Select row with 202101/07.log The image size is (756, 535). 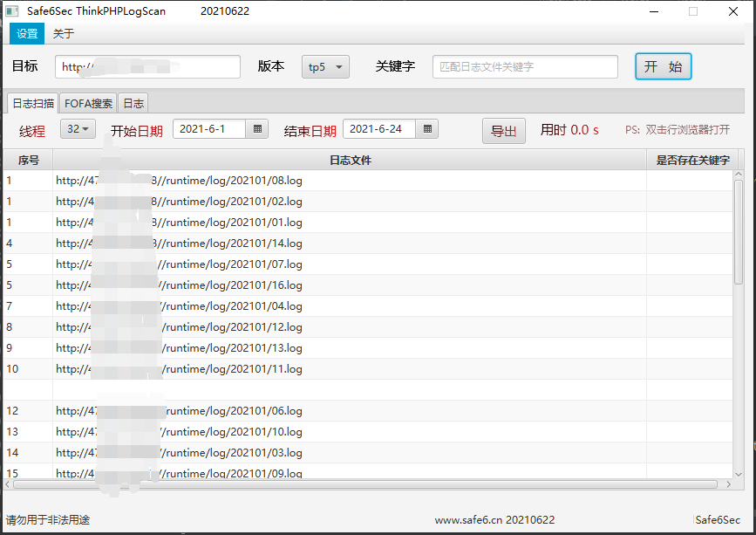[368, 264]
